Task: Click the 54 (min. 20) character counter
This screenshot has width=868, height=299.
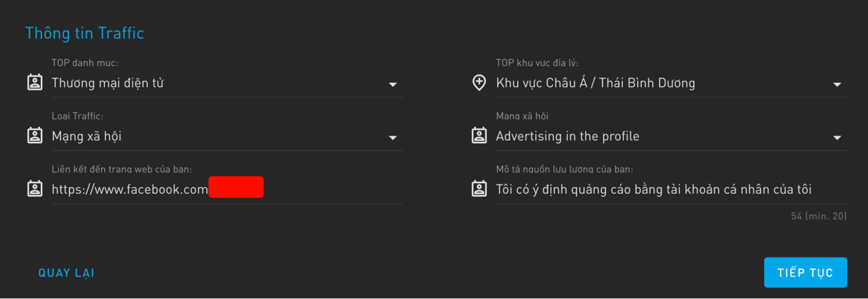Action: point(818,216)
